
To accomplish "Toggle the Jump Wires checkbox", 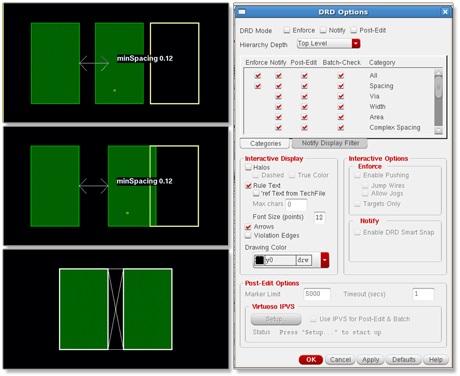I will (x=366, y=185).
